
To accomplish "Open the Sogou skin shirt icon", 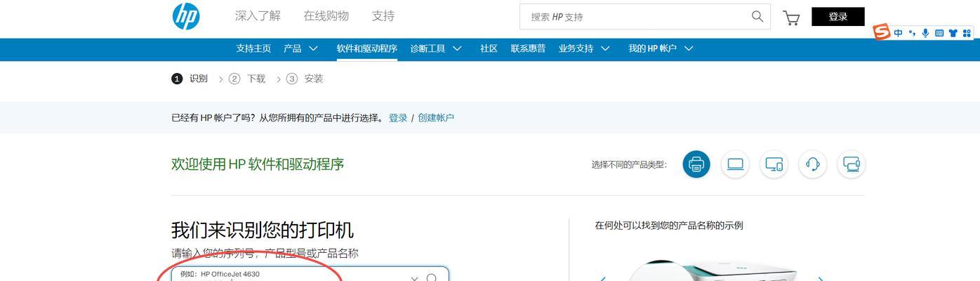I will click(953, 33).
